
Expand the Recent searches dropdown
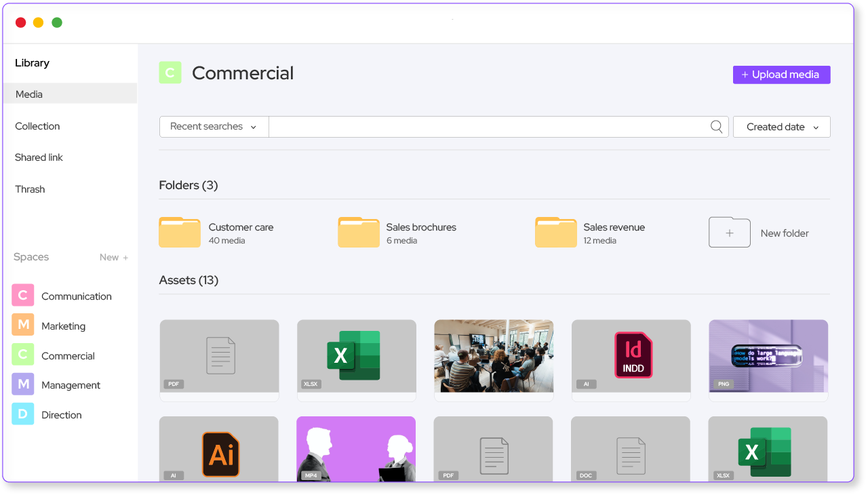coord(214,127)
